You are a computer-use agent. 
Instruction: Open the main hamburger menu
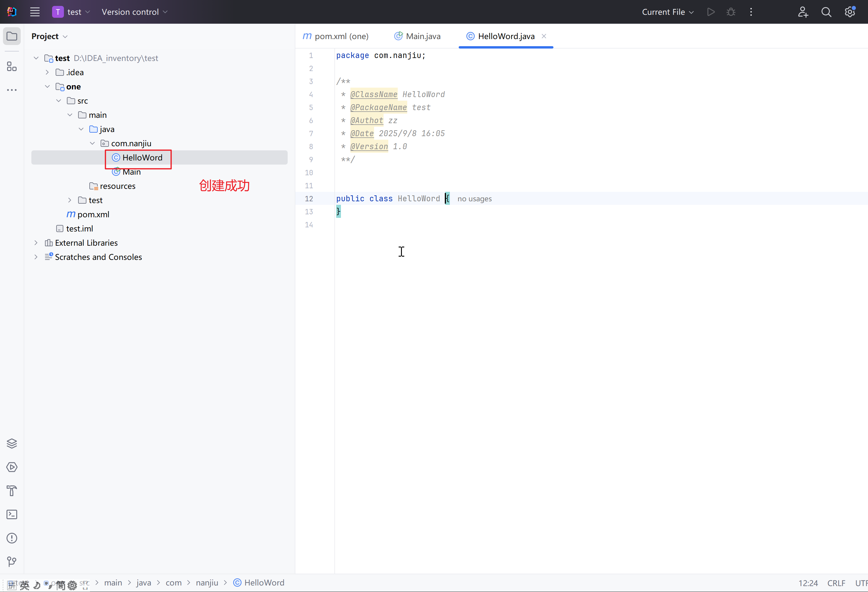(x=35, y=12)
